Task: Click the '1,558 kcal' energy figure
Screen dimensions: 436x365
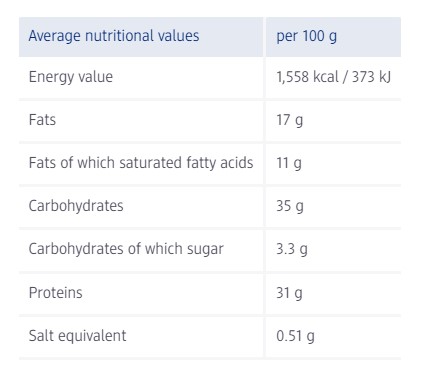Action: [307, 77]
